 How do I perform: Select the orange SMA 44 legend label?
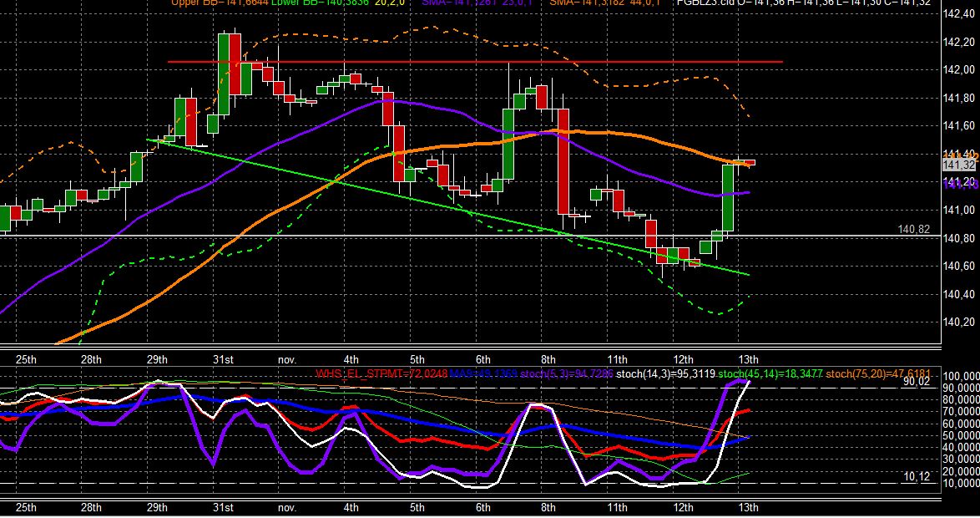(605, 3)
